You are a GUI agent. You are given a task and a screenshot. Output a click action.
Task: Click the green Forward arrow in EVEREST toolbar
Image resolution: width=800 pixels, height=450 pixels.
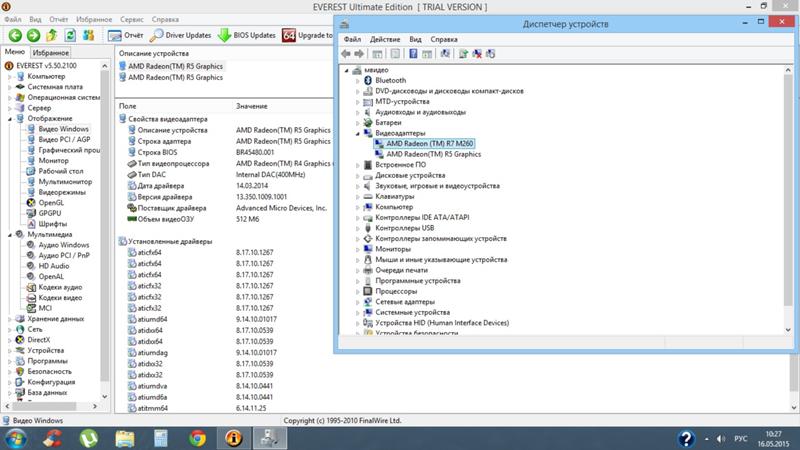pyautogui.click(x=33, y=35)
